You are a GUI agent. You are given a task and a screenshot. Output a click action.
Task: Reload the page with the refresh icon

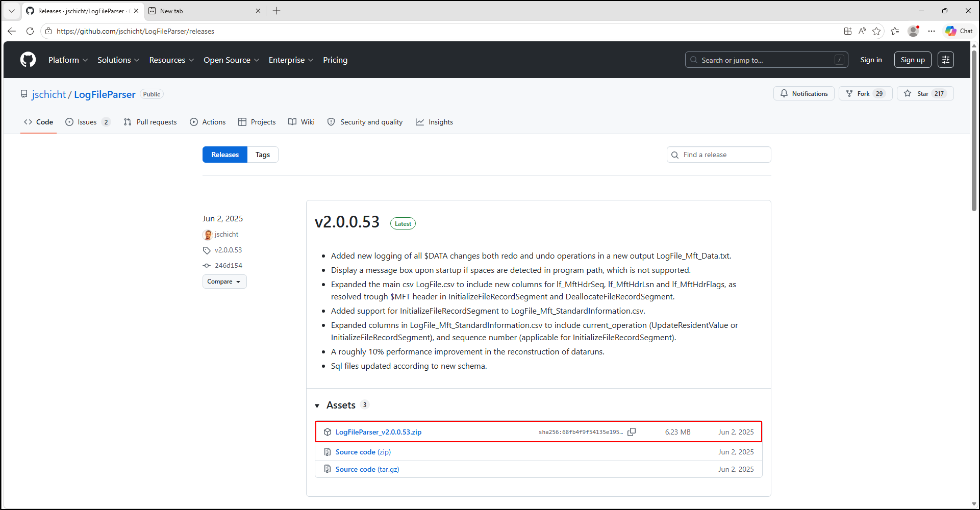coord(30,31)
